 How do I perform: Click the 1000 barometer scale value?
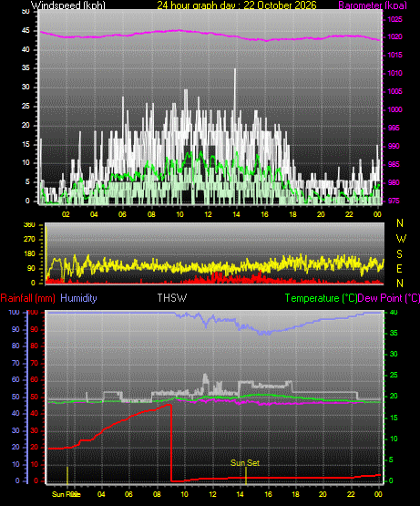coord(394,109)
